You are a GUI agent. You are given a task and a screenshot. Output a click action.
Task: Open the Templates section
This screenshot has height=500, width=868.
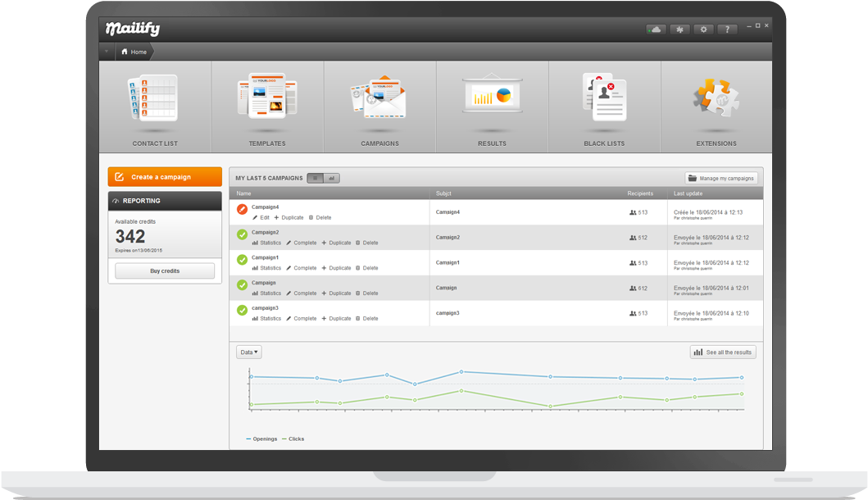(x=267, y=107)
